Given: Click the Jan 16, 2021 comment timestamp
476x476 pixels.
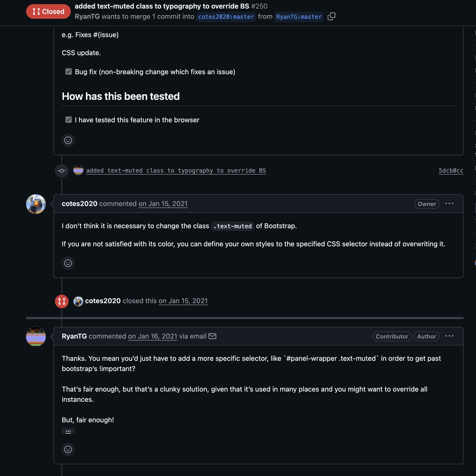Looking at the screenshot, I should coord(153,336).
